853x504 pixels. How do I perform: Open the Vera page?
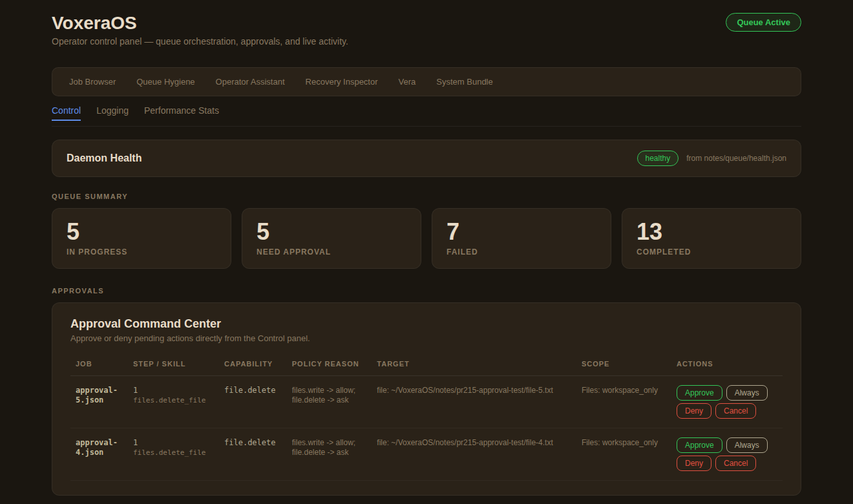pyautogui.click(x=407, y=82)
